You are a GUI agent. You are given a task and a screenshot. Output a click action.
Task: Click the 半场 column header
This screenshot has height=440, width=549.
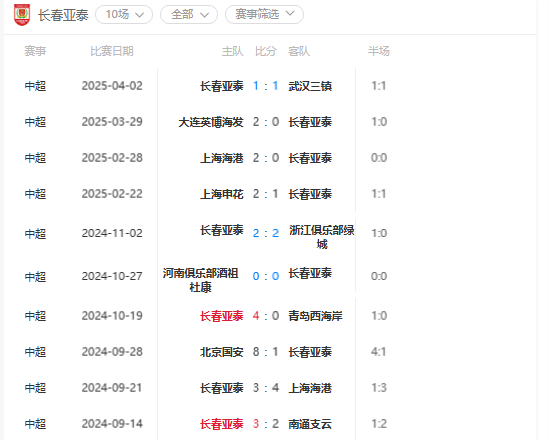[378, 51]
